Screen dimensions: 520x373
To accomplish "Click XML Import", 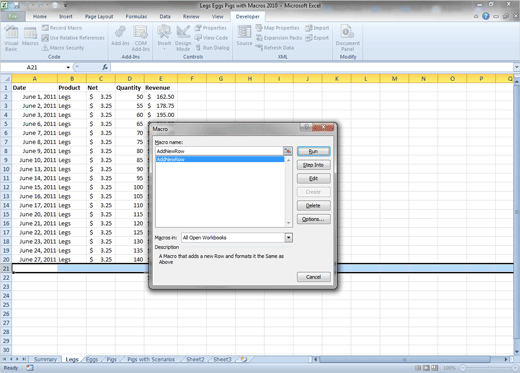I will 317,28.
